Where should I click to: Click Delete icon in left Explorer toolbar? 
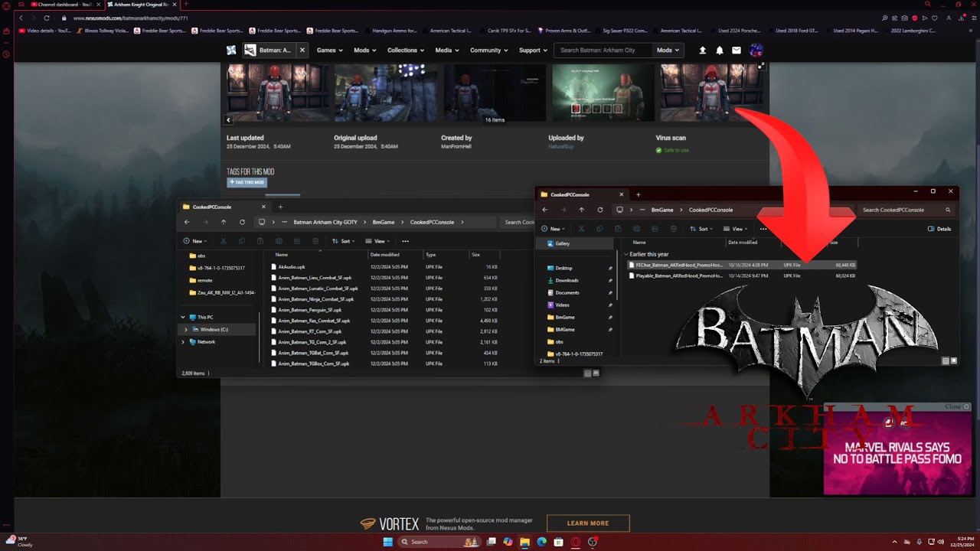315,241
